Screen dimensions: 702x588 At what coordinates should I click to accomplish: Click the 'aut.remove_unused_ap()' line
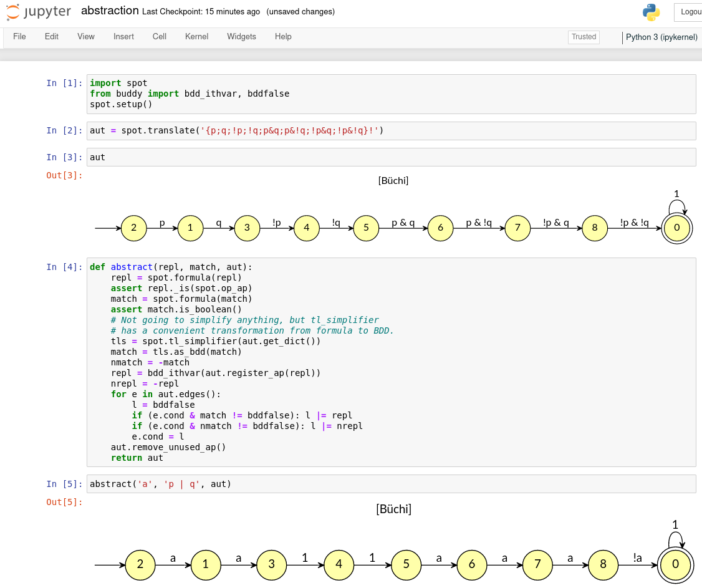pyautogui.click(x=168, y=447)
